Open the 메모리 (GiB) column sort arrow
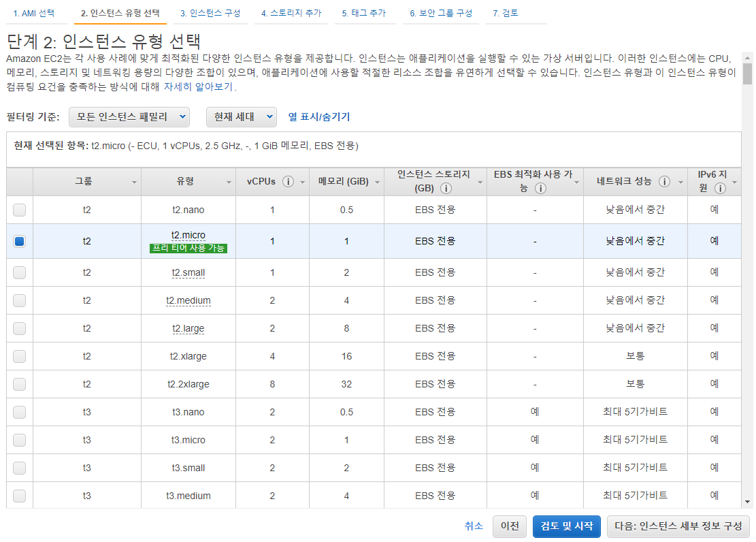Image resolution: width=756 pixels, height=542 pixels. tap(378, 182)
